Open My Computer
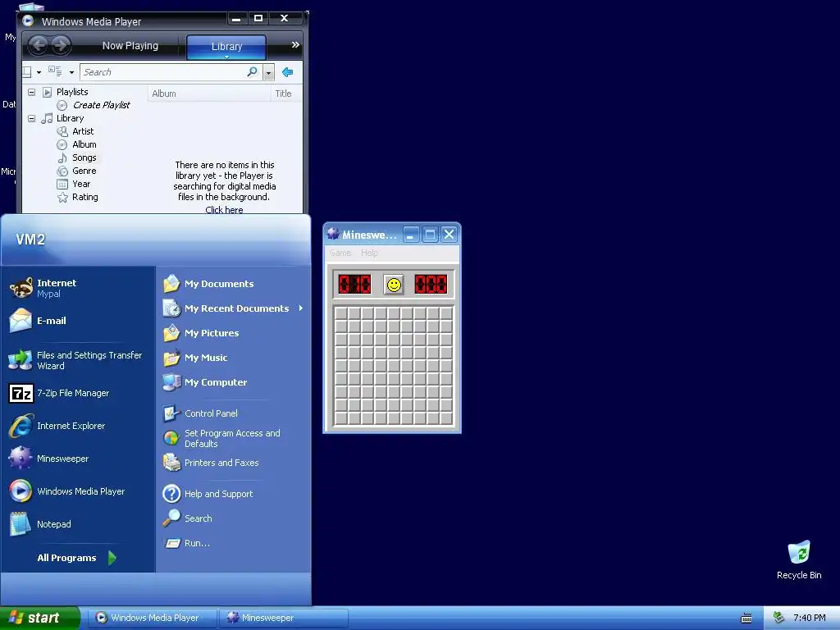 233,382
